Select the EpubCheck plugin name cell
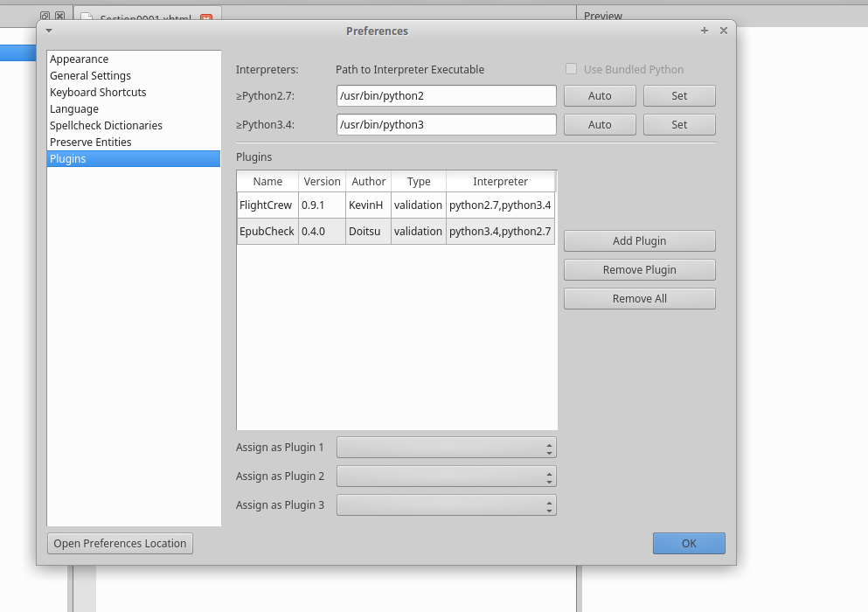 pos(268,231)
